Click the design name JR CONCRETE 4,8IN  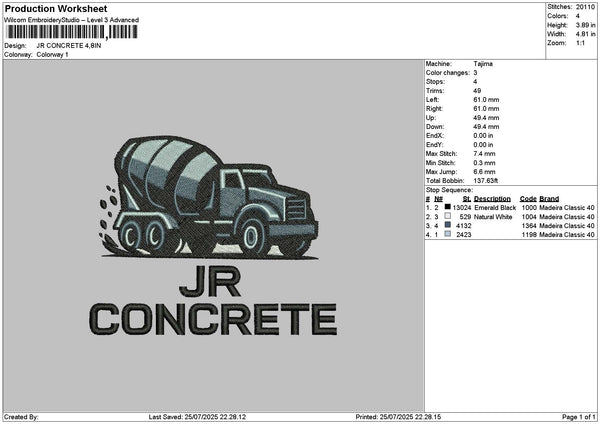pos(68,46)
